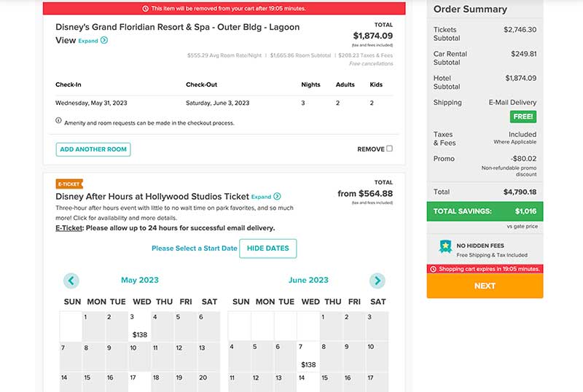Click the clock icon in red removal banner
The width and height of the screenshot is (583, 392).
[x=145, y=8]
